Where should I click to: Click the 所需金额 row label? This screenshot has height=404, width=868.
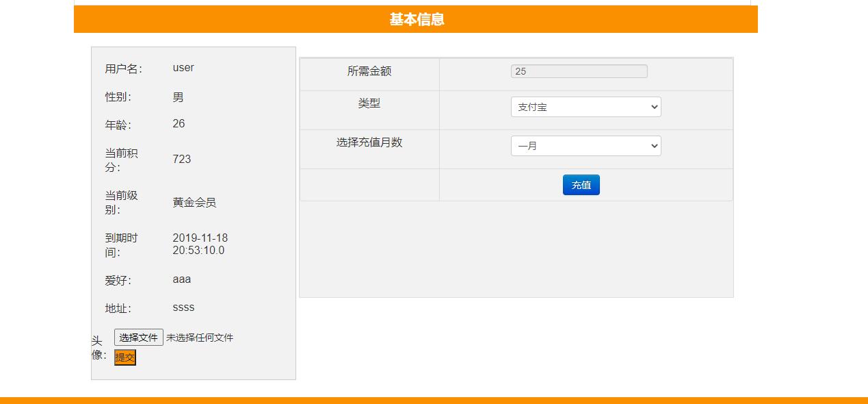[368, 71]
